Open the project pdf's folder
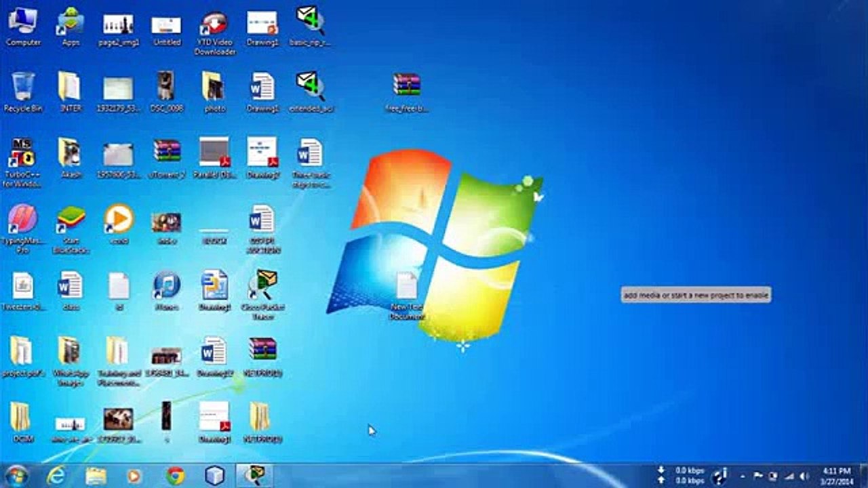The height and width of the screenshot is (488, 868). (x=23, y=358)
